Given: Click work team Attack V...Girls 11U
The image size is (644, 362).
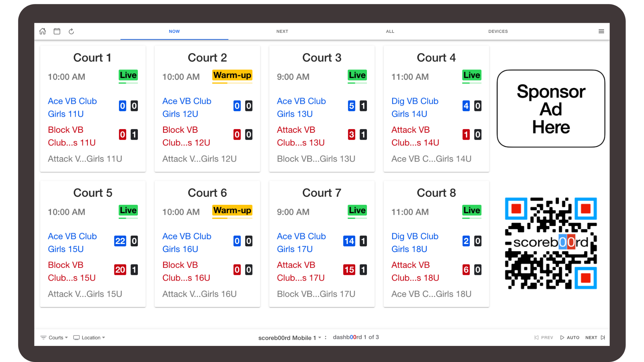Looking at the screenshot, I should 85,159.
